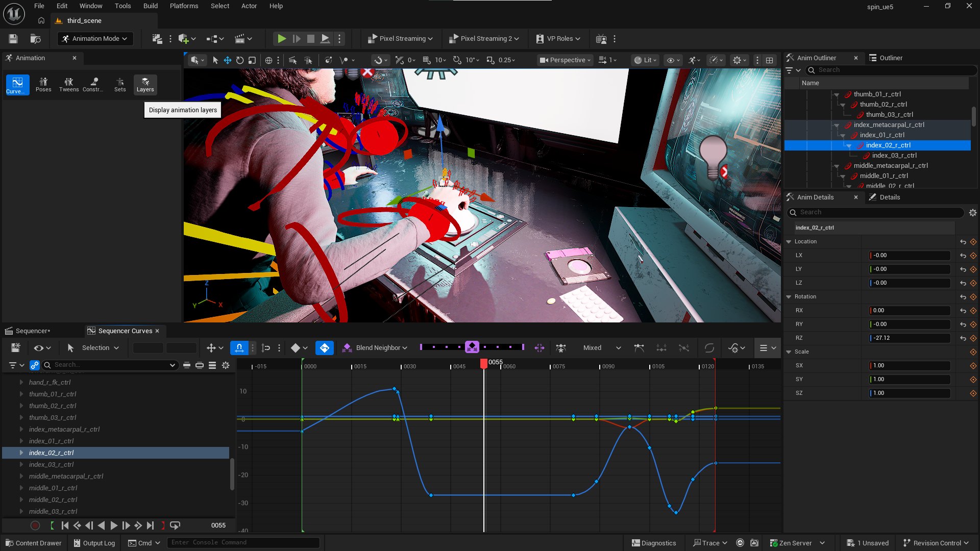Open the Output Log
The image size is (980, 551).
[94, 543]
